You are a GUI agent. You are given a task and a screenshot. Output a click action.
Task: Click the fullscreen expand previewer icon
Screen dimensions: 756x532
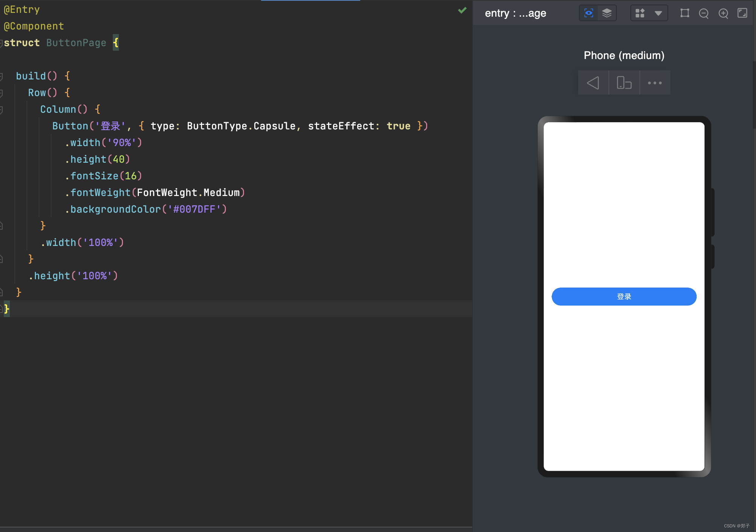pyautogui.click(x=742, y=13)
